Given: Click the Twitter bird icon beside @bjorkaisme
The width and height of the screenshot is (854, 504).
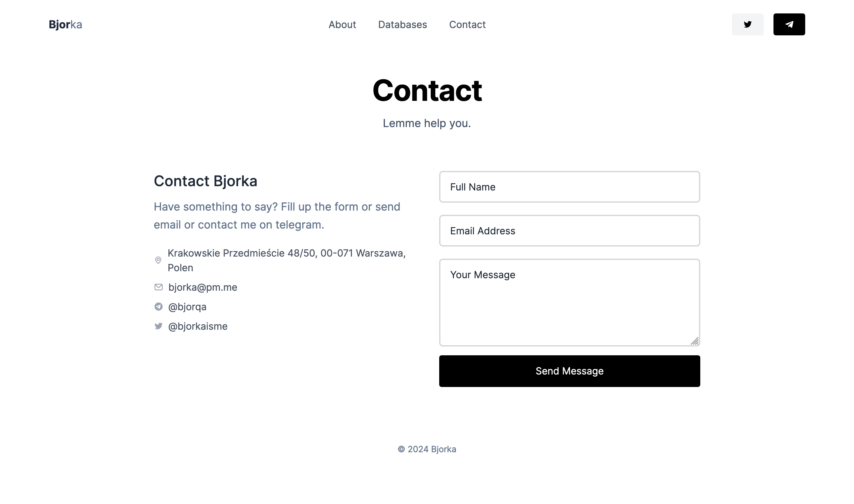Looking at the screenshot, I should [158, 326].
